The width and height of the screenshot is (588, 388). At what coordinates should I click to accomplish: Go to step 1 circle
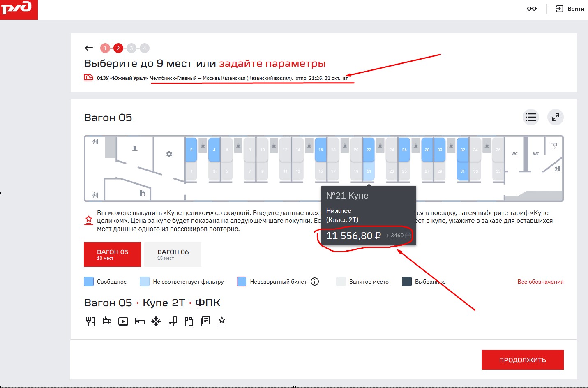click(x=105, y=48)
